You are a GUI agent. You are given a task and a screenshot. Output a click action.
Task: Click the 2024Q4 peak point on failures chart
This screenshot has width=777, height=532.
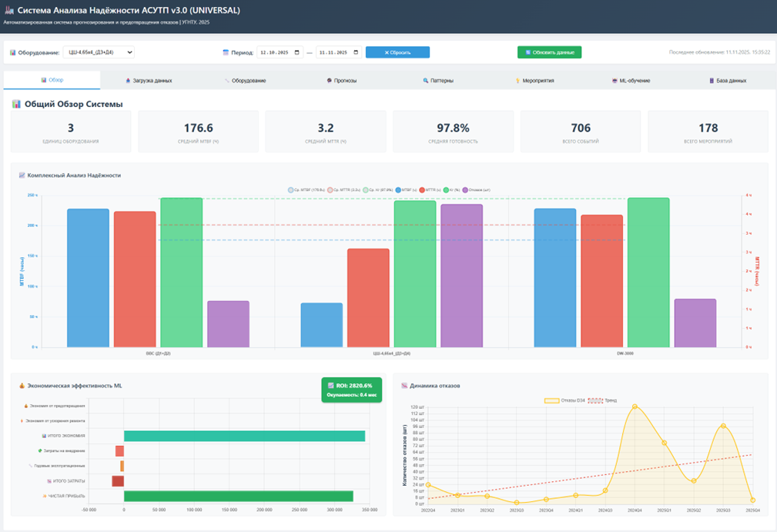635,407
